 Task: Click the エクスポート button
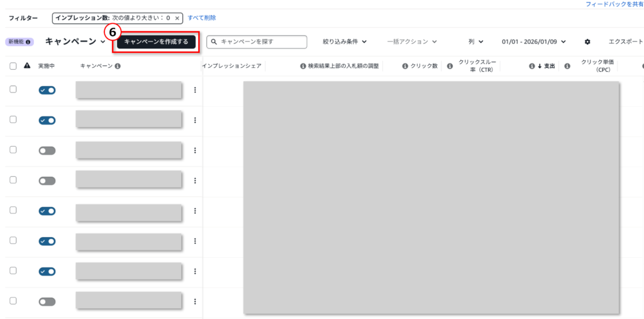click(626, 42)
